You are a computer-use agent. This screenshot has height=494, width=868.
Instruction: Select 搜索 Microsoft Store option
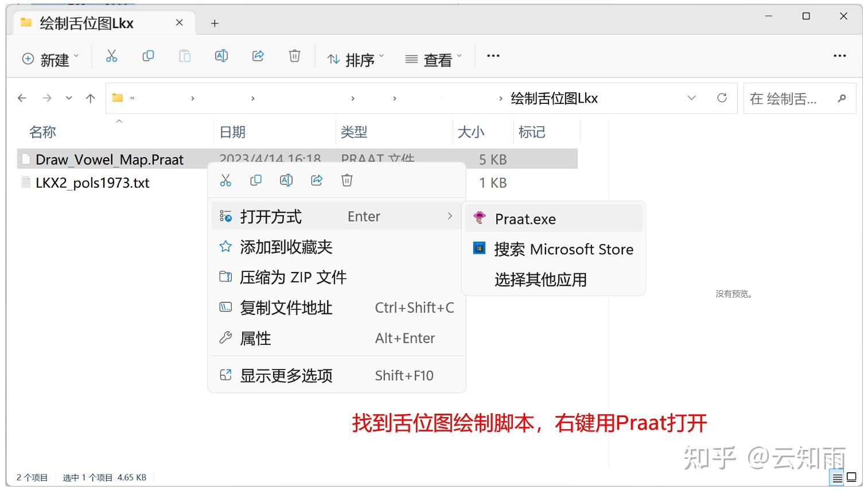[x=554, y=249]
